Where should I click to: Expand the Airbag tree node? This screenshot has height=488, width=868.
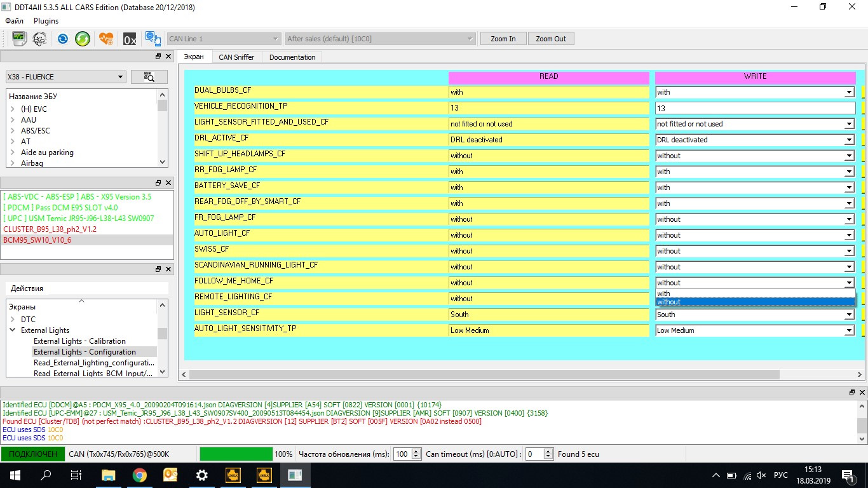pyautogui.click(x=12, y=163)
